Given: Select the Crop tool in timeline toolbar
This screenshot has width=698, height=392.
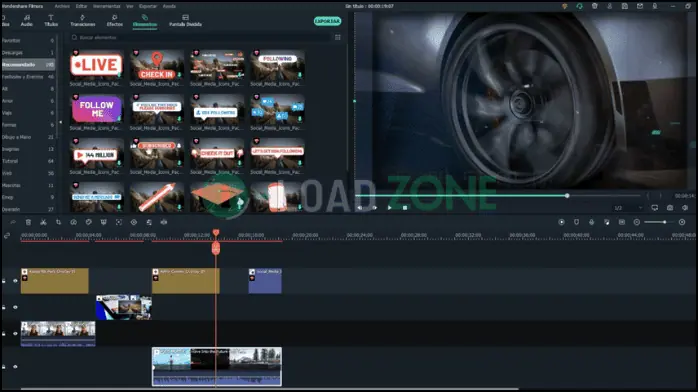Looking at the screenshot, I should point(58,222).
